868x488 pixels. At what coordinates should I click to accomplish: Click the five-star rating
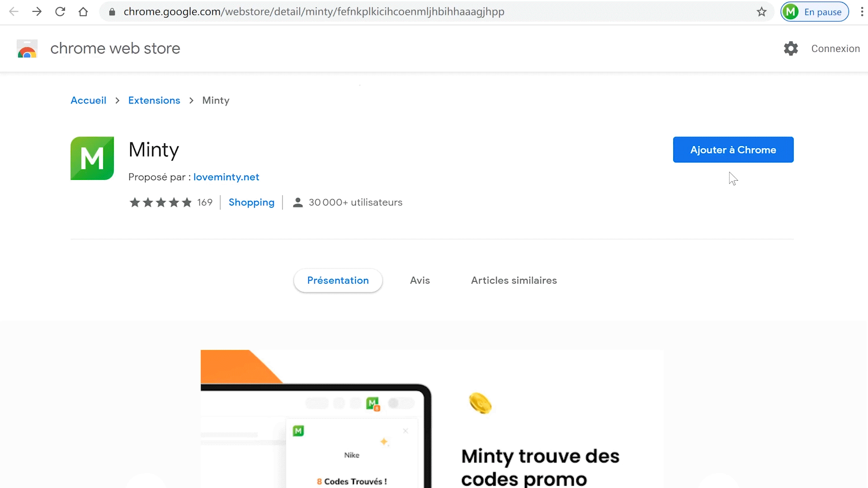160,202
